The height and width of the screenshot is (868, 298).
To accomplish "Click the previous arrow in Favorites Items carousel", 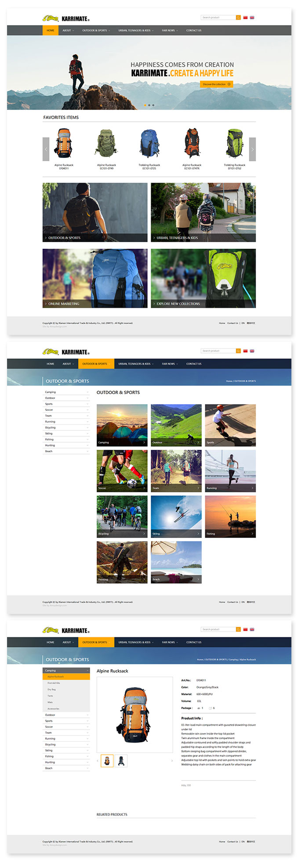I will [x=46, y=149].
